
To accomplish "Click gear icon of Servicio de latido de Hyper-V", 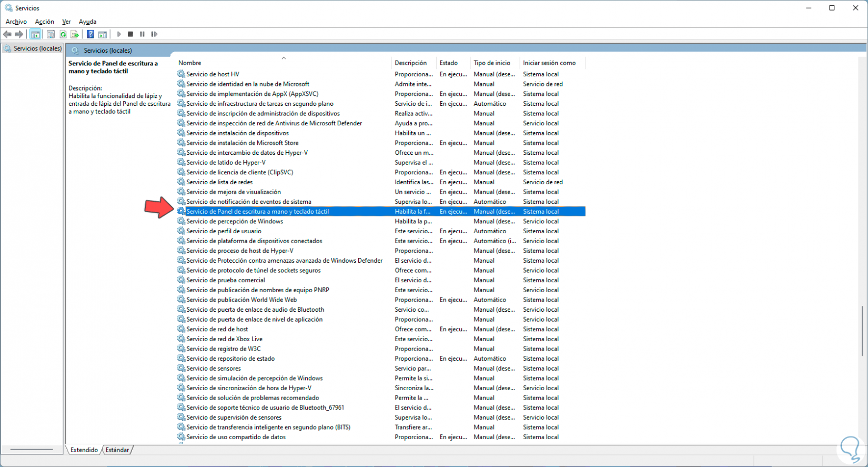I will coord(181,163).
